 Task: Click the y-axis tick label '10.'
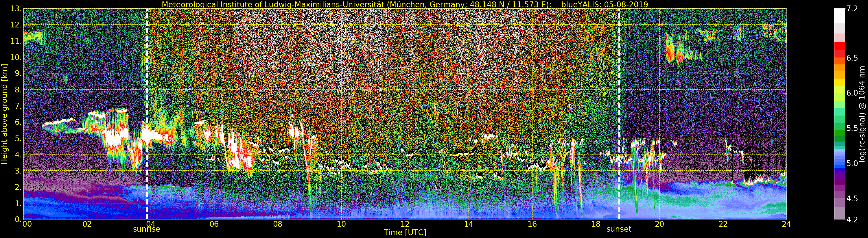pyautogui.click(x=16, y=57)
